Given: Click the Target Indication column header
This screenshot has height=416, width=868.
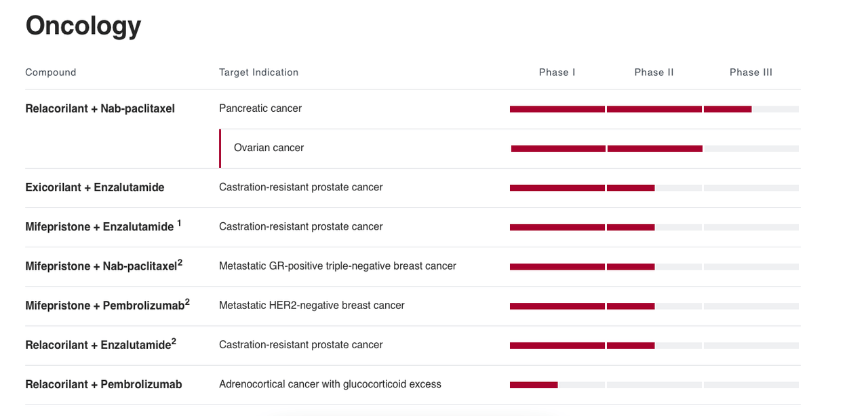Looking at the screenshot, I should (x=258, y=72).
